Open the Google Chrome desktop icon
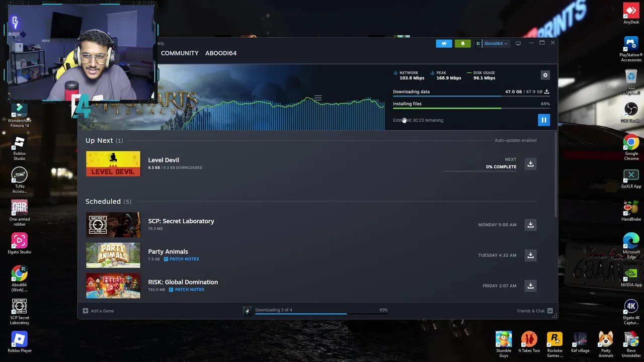Viewport: 644px width, 362px height. pyautogui.click(x=631, y=148)
